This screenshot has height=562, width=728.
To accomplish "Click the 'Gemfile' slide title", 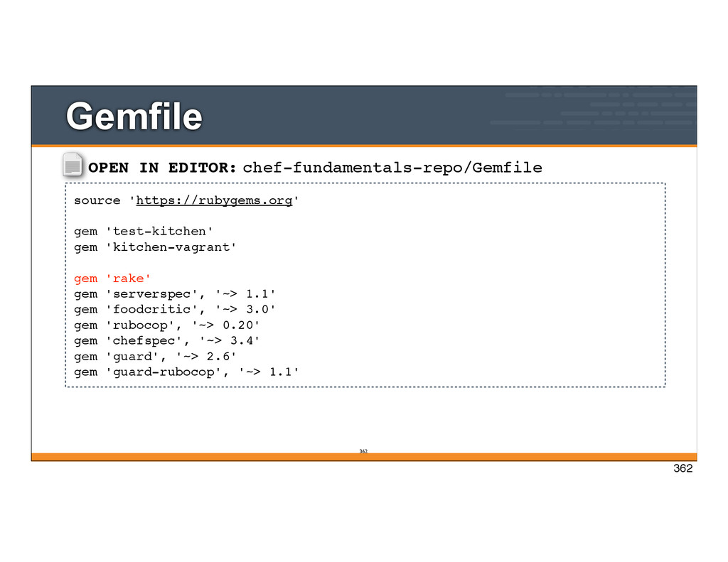I will coord(134,116).
